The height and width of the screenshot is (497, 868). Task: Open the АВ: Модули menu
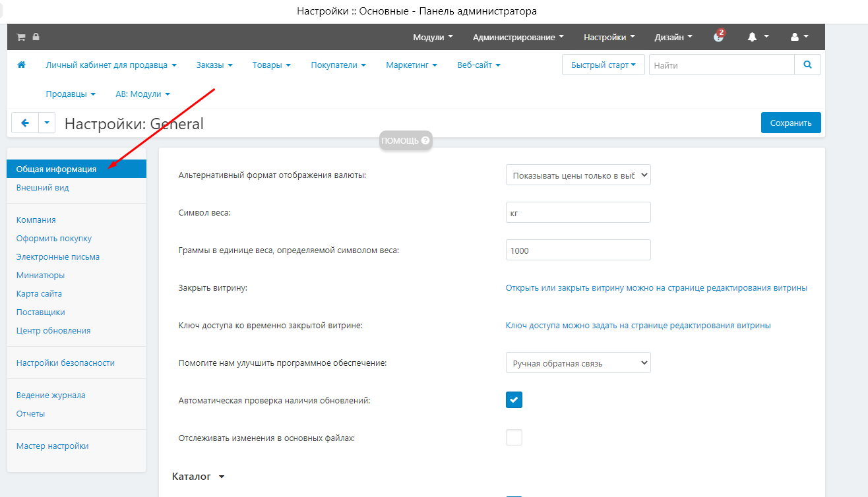(142, 94)
